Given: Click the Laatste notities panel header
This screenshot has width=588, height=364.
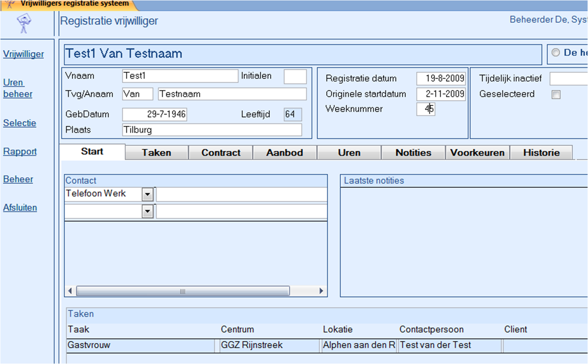Looking at the screenshot, I should pyautogui.click(x=464, y=180).
